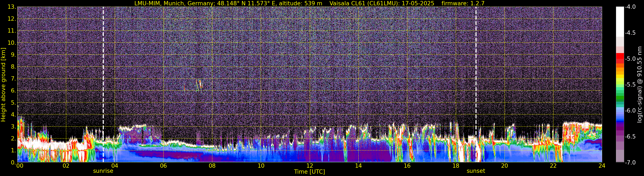
Task: Click the '16' time axis tick label
Action: [x=407, y=166]
